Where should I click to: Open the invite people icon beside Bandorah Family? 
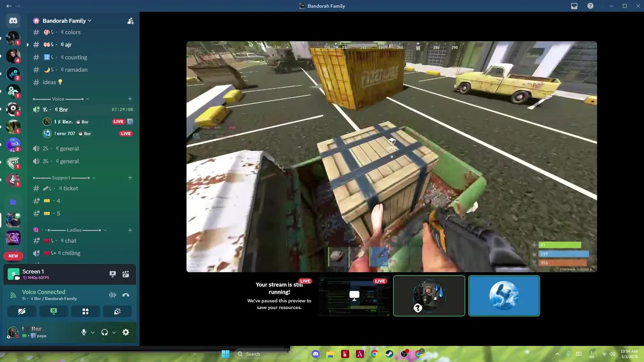[130, 21]
